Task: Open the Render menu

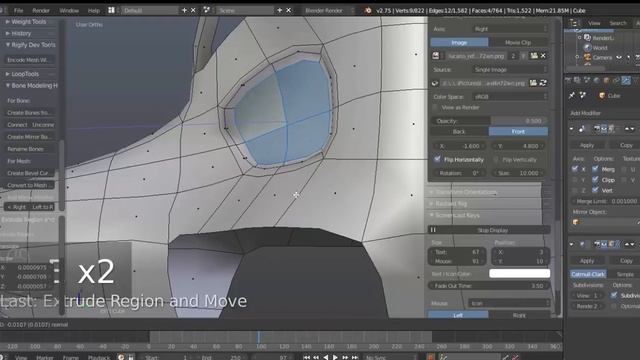Action: (41, 10)
